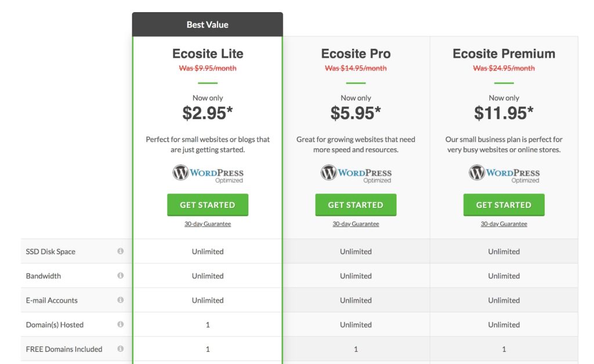The image size is (594, 364).
Task: Click the SSD Disk Space row label
Action: (50, 252)
